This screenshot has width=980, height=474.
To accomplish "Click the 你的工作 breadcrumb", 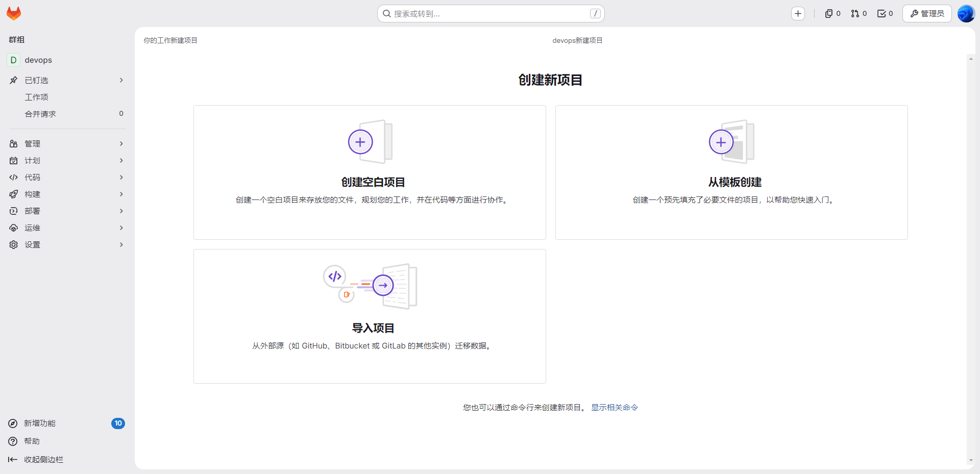I will [157, 40].
